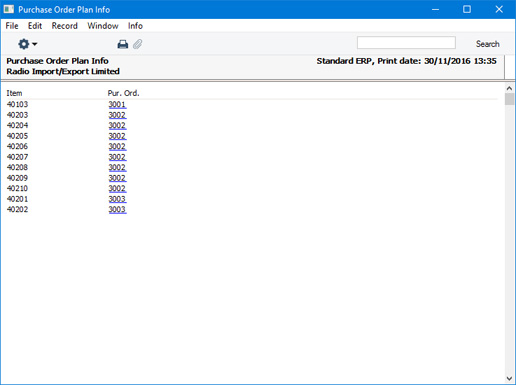This screenshot has width=516, height=385.
Task: Select item number 40210
Action: [17, 188]
